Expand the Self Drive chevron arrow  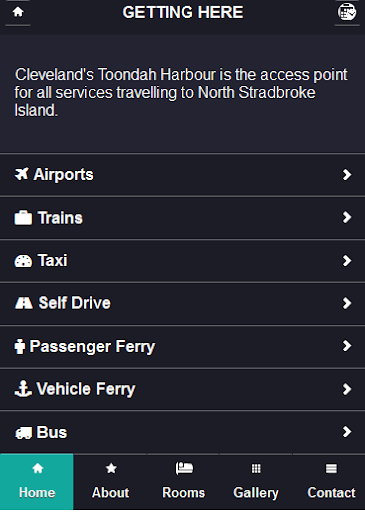click(347, 303)
